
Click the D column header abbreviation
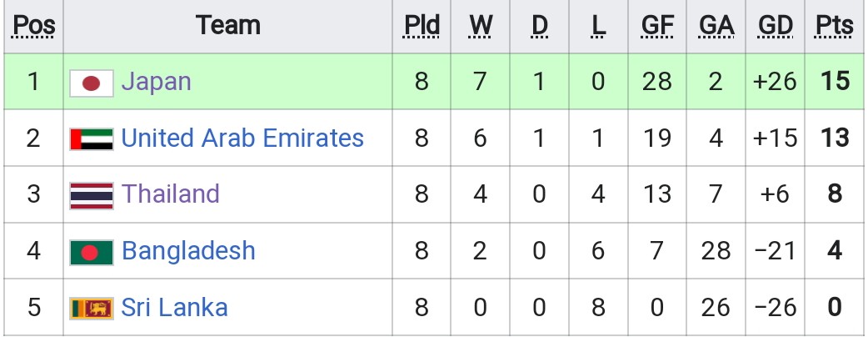pyautogui.click(x=539, y=26)
